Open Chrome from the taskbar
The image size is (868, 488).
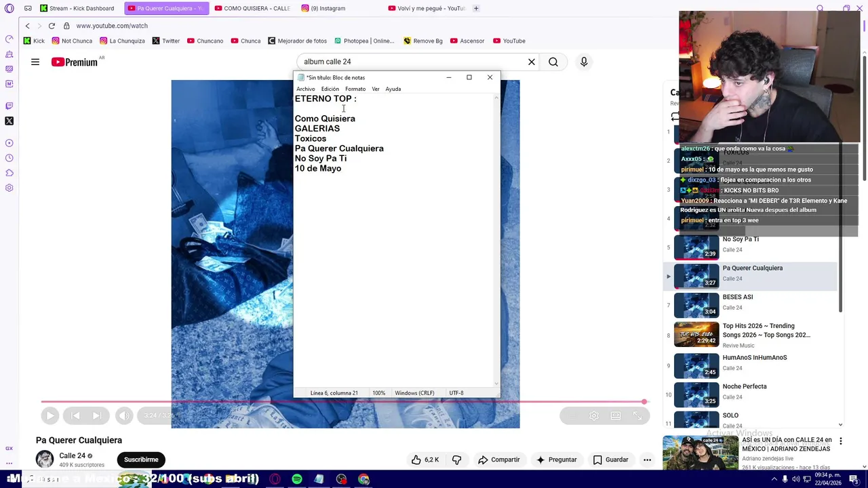point(364,479)
